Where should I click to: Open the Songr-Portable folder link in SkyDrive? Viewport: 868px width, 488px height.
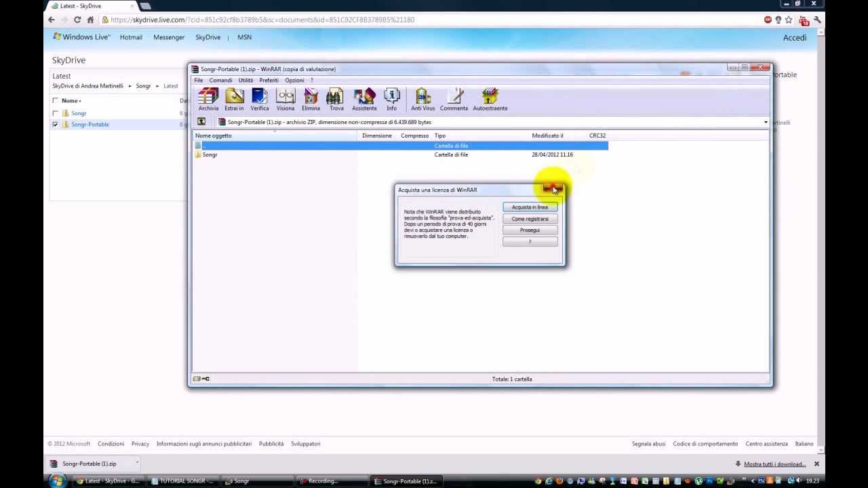pyautogui.click(x=90, y=125)
